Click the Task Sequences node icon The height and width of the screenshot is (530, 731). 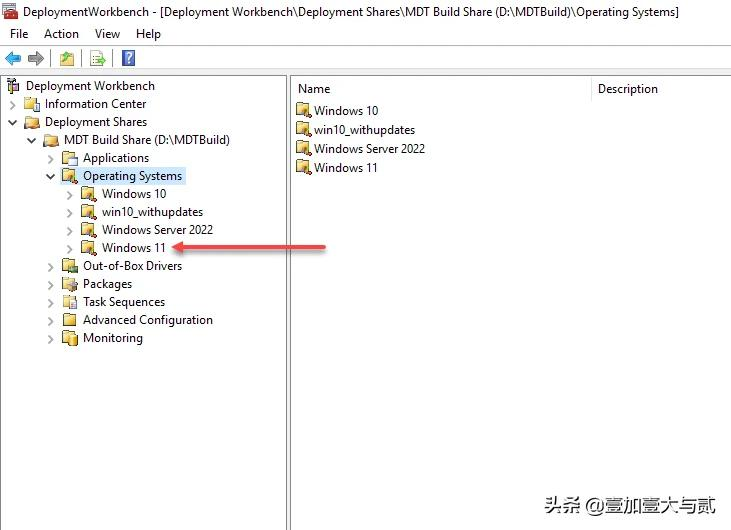69,302
